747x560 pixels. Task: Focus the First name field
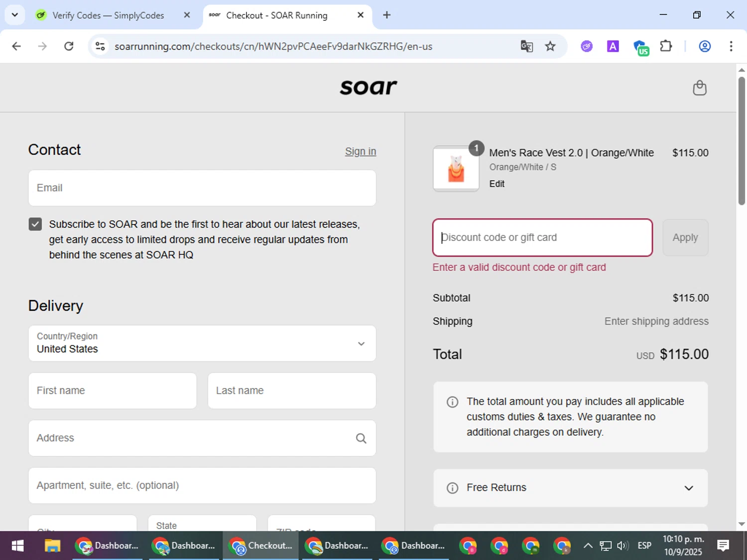(113, 391)
